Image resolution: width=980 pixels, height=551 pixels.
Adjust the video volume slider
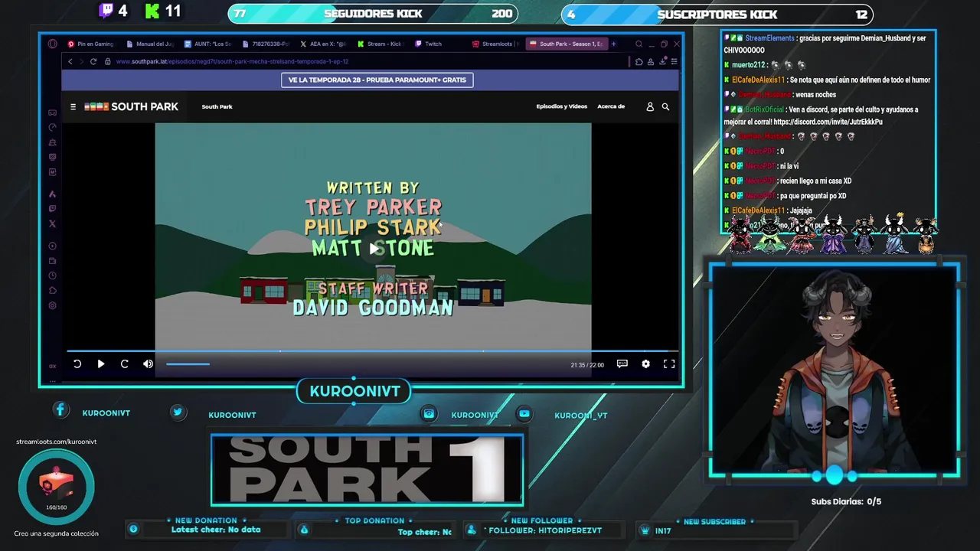tap(188, 364)
